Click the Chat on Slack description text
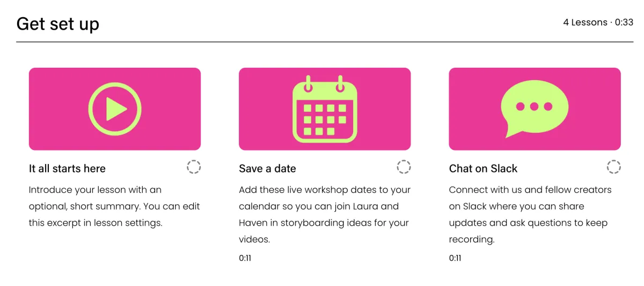Viewport: 644px width, 286px height. click(x=530, y=215)
